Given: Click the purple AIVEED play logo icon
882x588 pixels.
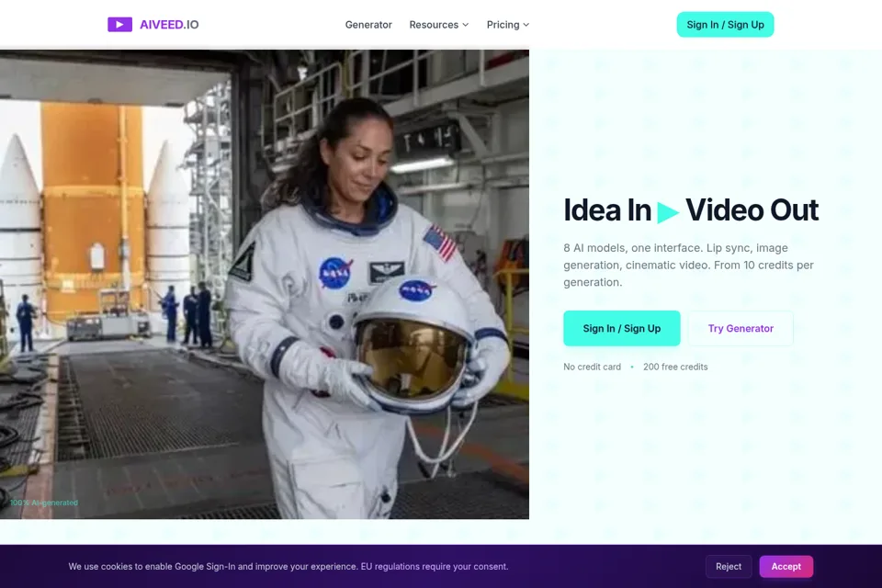Looking at the screenshot, I should point(119,24).
